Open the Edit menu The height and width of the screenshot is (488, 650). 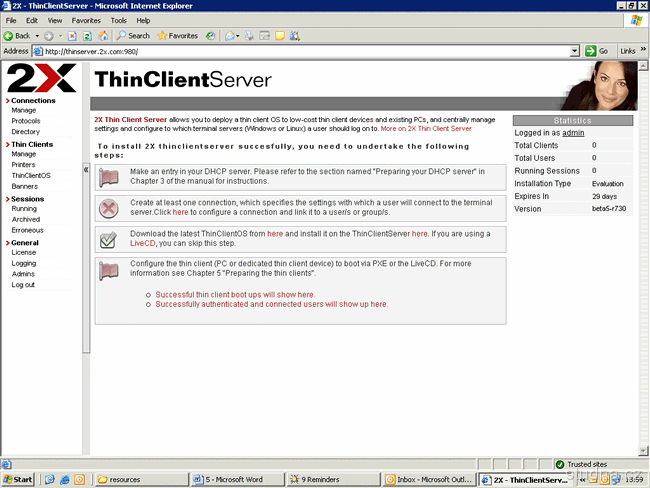tap(32, 20)
